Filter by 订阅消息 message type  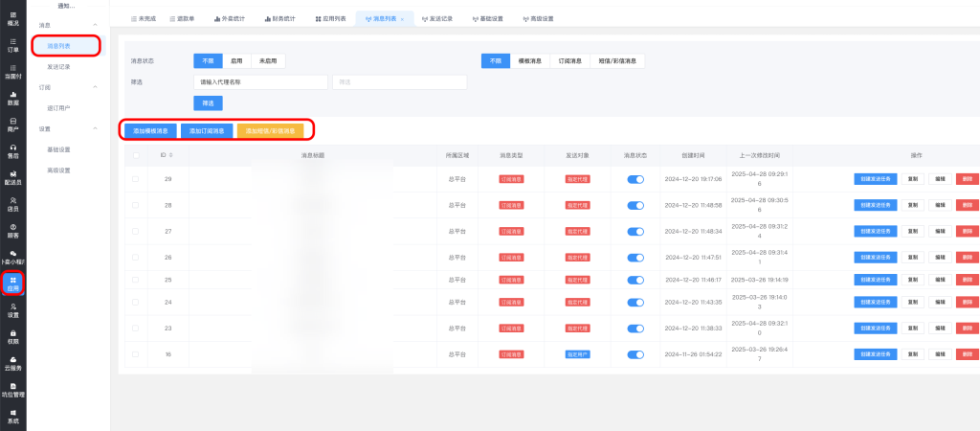click(x=569, y=60)
